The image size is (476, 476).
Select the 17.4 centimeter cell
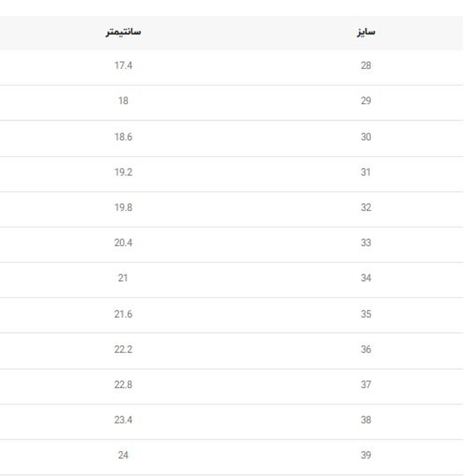[x=123, y=66]
